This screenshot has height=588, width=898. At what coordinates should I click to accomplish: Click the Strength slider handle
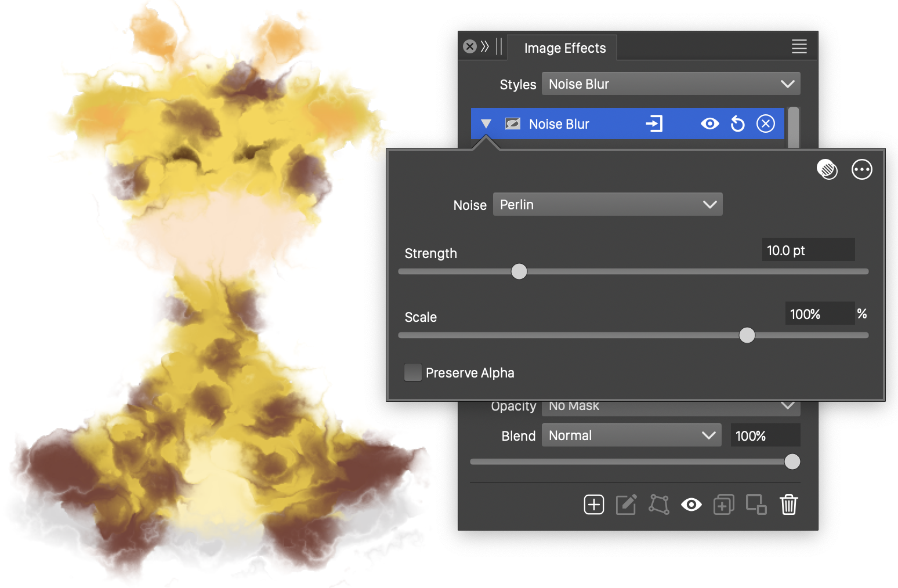pos(519,271)
